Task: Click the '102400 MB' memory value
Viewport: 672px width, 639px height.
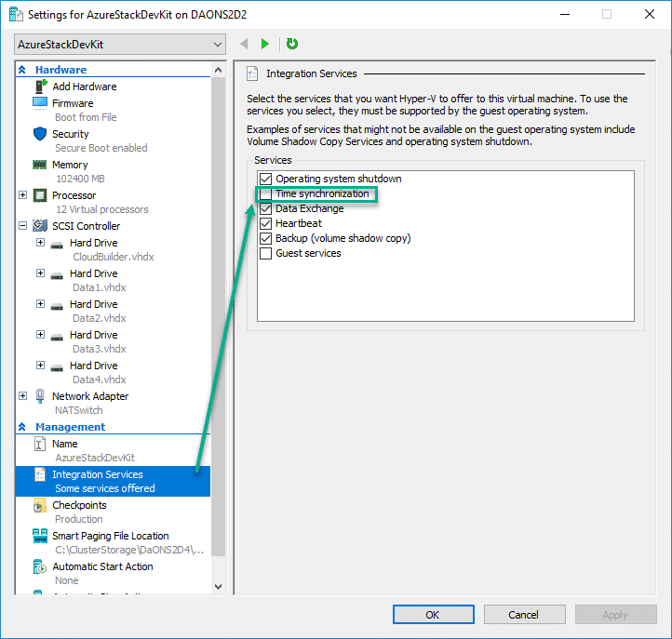Action: coord(81,179)
